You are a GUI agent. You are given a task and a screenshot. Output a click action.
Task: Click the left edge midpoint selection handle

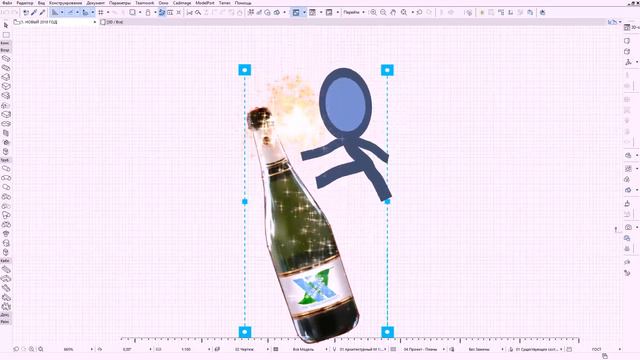click(x=245, y=201)
